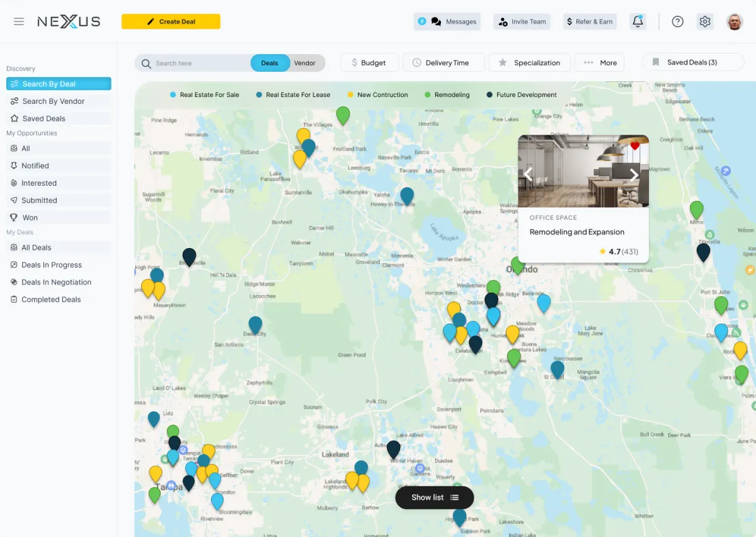Click the green map pin near Mims
The width and height of the screenshot is (756, 537).
pyautogui.click(x=696, y=210)
